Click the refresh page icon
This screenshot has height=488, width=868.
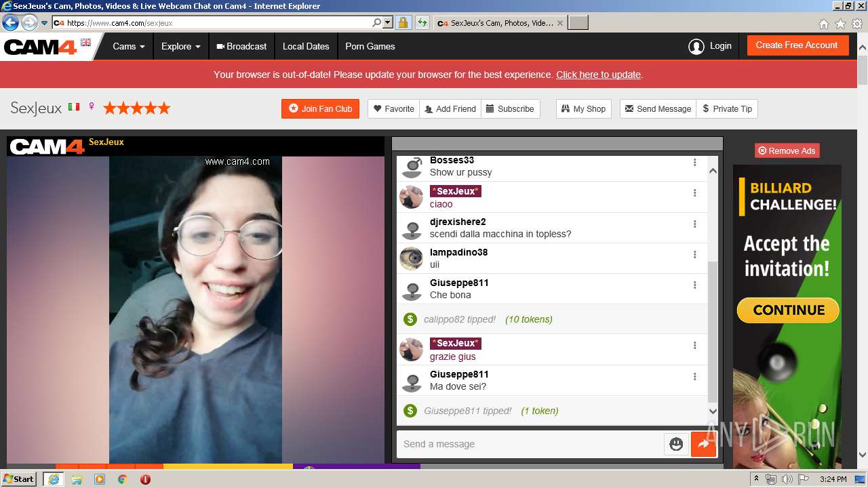422,22
